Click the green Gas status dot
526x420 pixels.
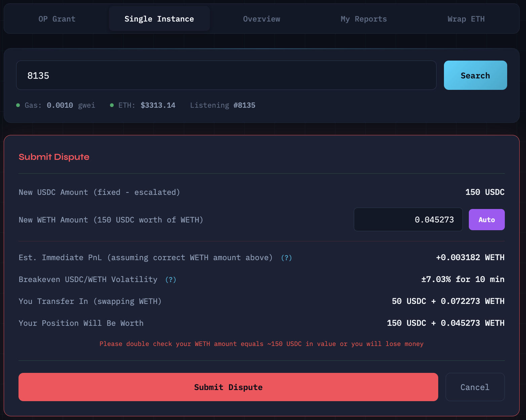tap(18, 105)
